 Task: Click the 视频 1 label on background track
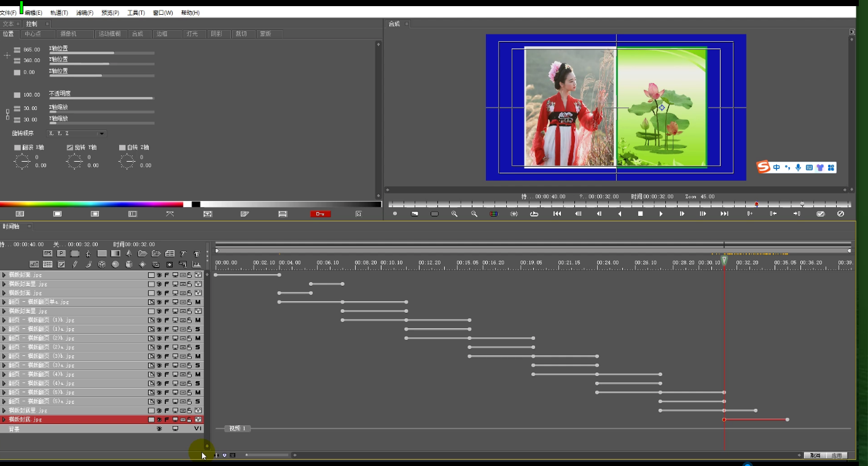[237, 428]
